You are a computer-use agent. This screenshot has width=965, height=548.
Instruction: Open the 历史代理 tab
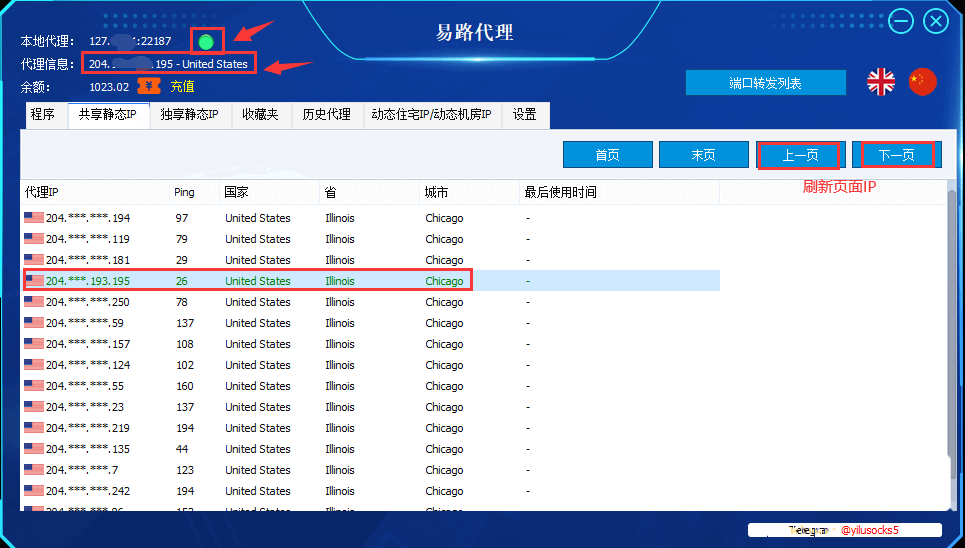pos(327,115)
